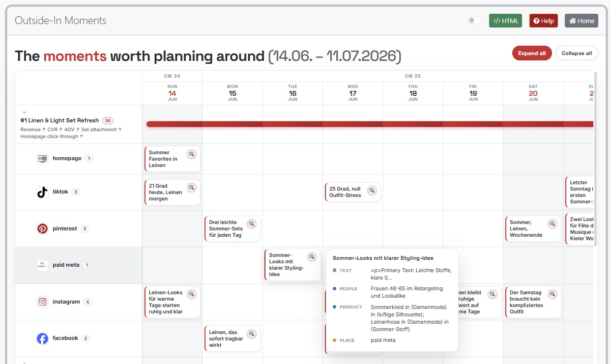Open magnifier on Leinen-Looks für warme Tage card
The width and height of the screenshot is (611, 364).
coord(192,294)
